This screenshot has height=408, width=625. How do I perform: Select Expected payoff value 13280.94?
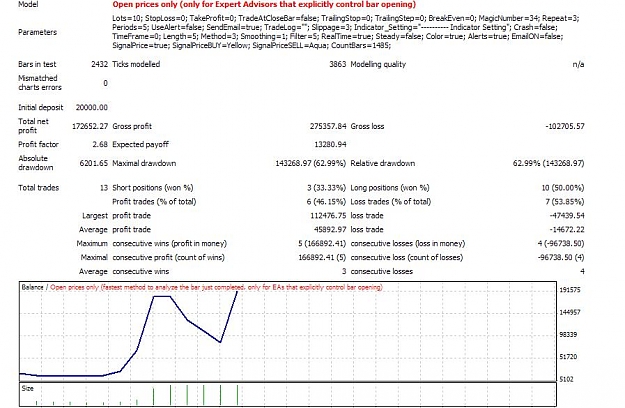pos(330,144)
